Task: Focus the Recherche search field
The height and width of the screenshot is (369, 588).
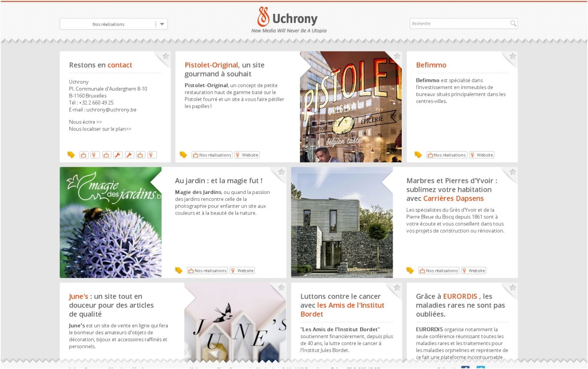Action: click(464, 24)
